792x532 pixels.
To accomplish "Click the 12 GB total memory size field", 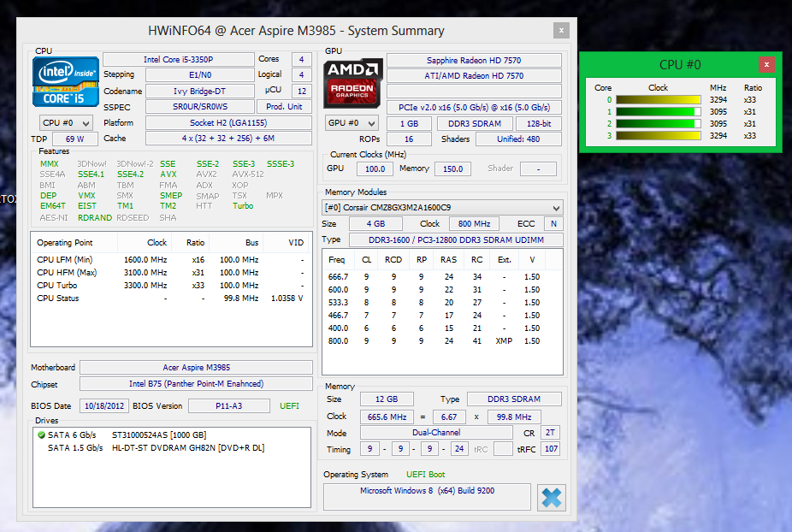I will pyautogui.click(x=387, y=399).
